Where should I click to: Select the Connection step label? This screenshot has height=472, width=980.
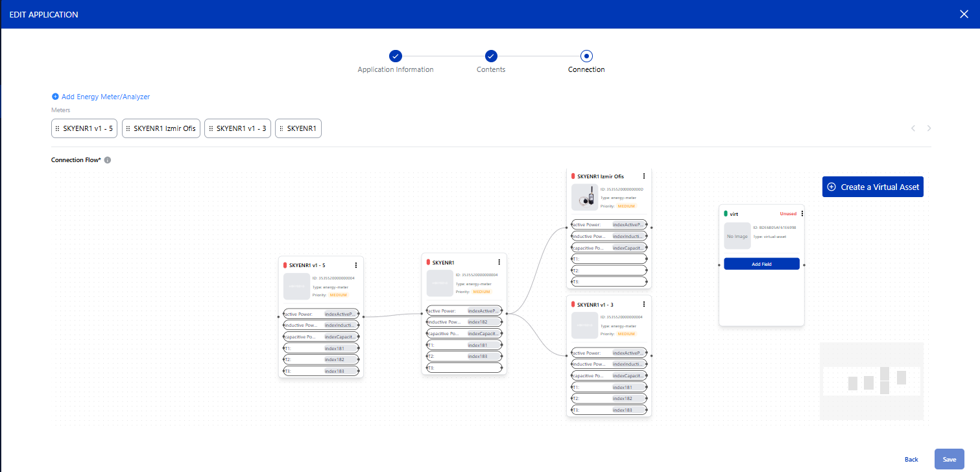586,69
